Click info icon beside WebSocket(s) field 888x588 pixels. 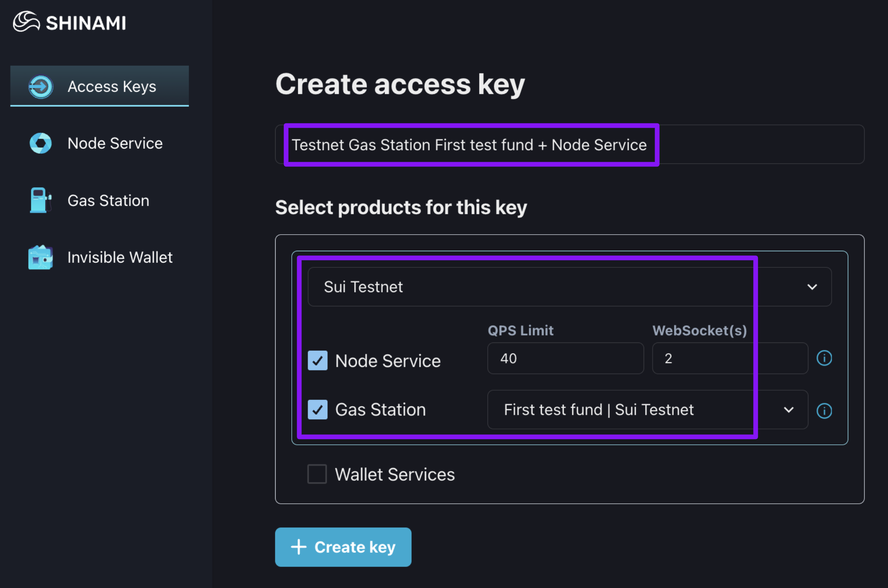pos(824,358)
